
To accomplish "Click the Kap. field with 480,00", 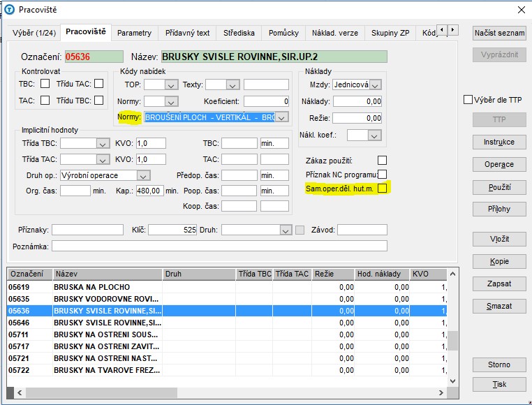I will pos(150,191).
